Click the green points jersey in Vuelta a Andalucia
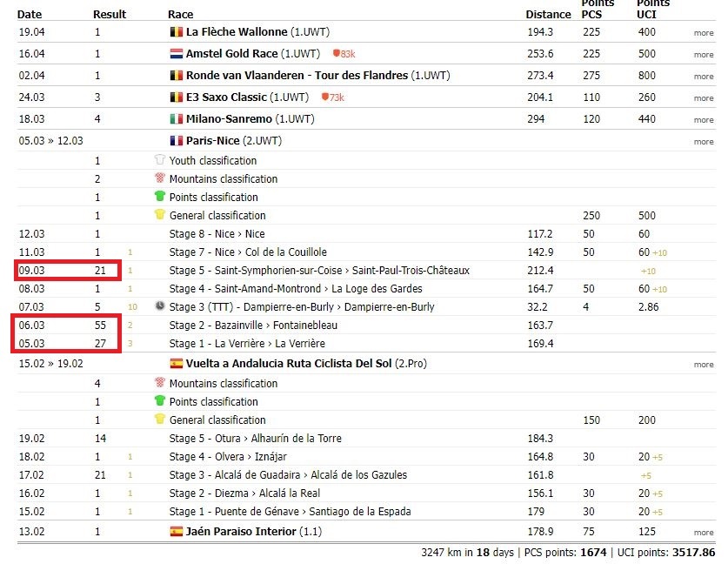This screenshot has height=564, width=728. 160,400
